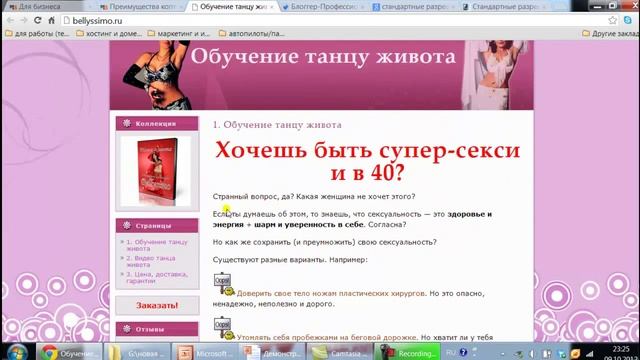Click the 'Отзывы' sidebar section header
Image resolution: width=640 pixels, height=360 pixels.
(157, 329)
